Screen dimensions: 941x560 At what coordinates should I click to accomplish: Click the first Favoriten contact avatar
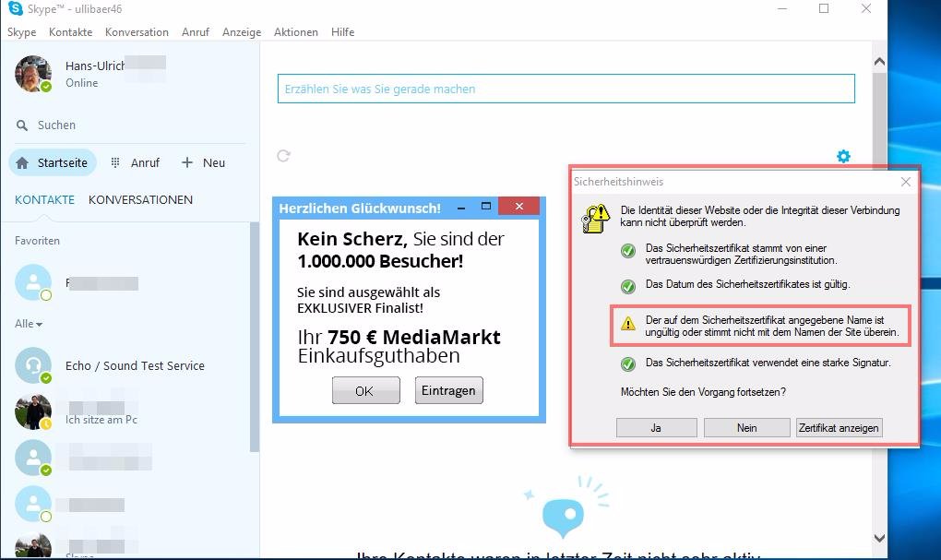pyautogui.click(x=33, y=282)
